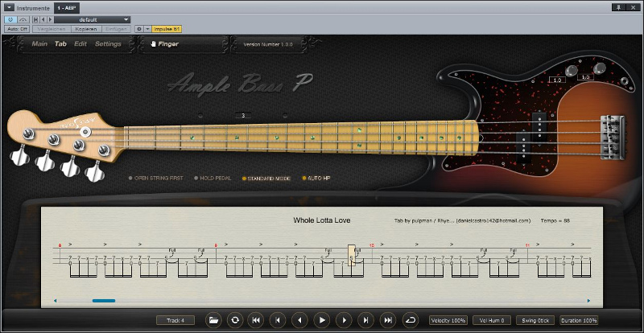This screenshot has width=644, height=333.
Task: Pin the instrument window
Action: coord(618,7)
